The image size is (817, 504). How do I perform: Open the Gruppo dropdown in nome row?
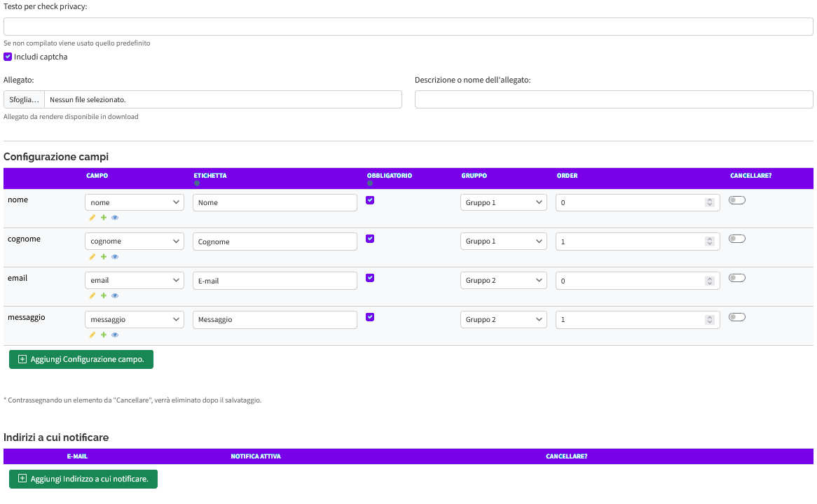coord(503,202)
